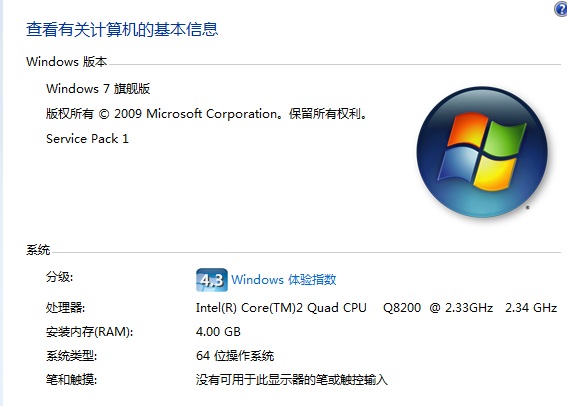This screenshot has height=406, width=567.
Task: Open the Windows 体验指数 link
Action: pyautogui.click(x=284, y=279)
